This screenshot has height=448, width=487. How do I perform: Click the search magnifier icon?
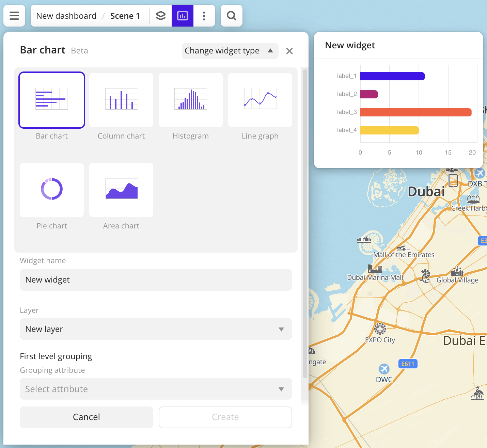point(232,16)
